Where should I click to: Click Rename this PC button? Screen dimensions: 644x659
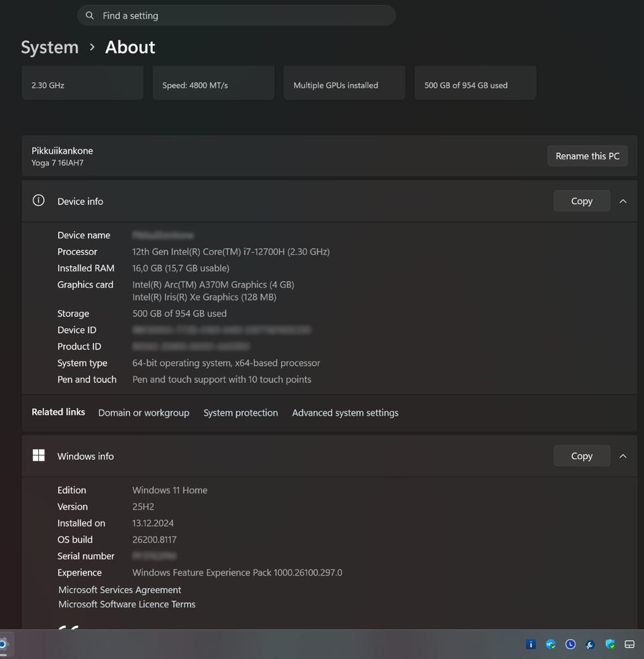[x=587, y=156]
